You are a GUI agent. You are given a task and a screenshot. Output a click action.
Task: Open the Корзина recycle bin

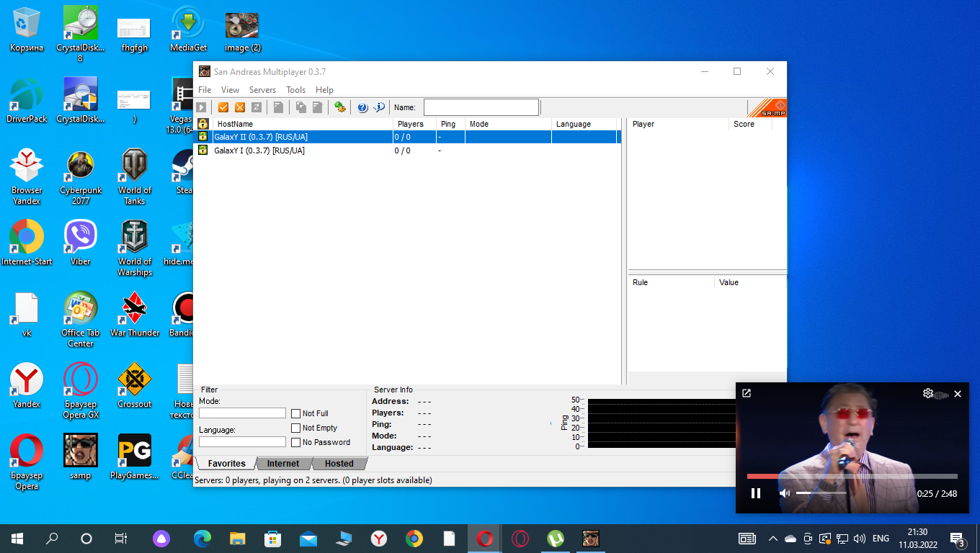tap(27, 30)
